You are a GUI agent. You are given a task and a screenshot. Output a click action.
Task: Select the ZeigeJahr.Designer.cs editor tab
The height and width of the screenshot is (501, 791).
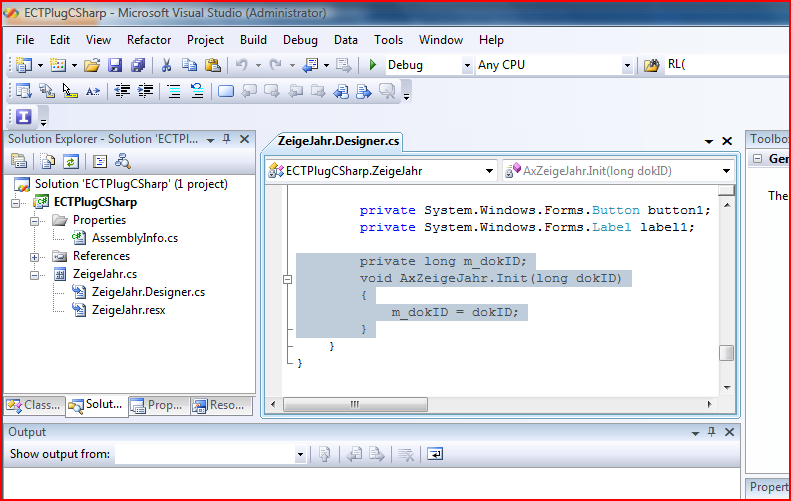(338, 141)
